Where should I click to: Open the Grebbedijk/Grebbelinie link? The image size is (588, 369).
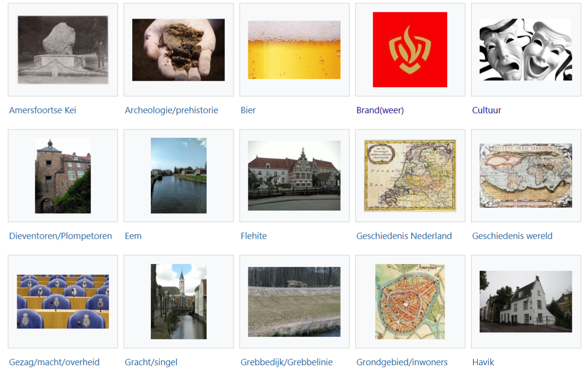(x=286, y=362)
